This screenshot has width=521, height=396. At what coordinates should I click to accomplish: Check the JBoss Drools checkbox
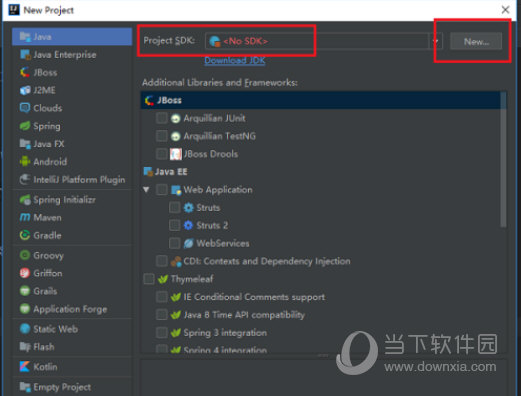162,154
